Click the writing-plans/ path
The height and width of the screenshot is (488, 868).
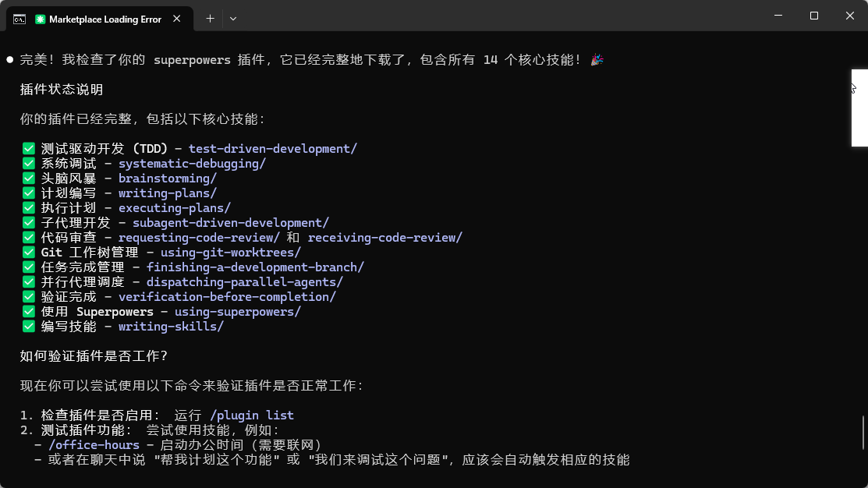(x=168, y=193)
